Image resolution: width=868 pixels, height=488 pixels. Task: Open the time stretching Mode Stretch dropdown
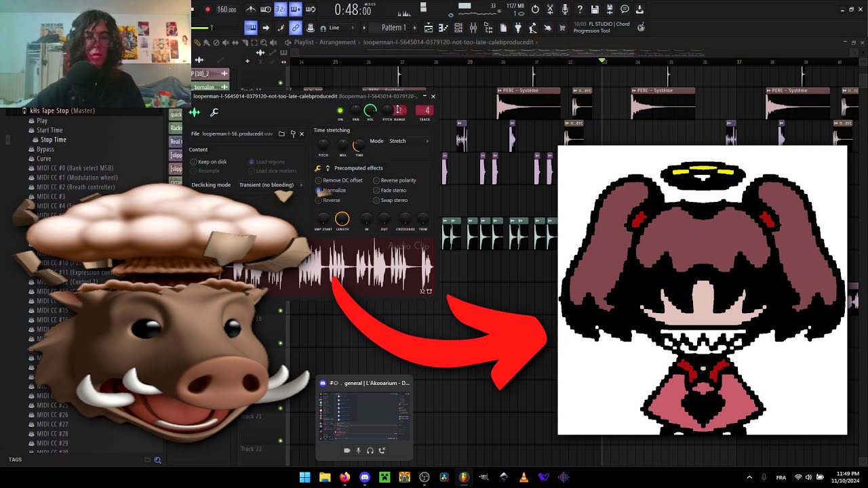[x=408, y=141]
